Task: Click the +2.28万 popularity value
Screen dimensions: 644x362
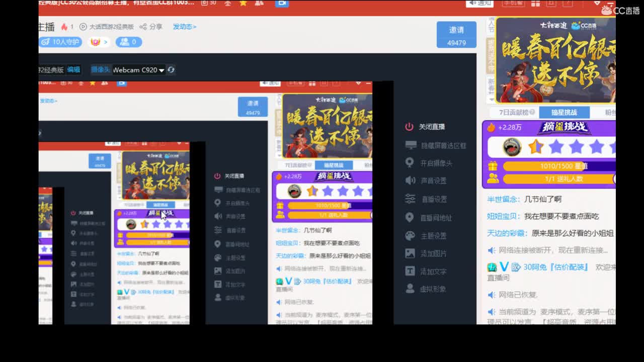Action: click(510, 128)
